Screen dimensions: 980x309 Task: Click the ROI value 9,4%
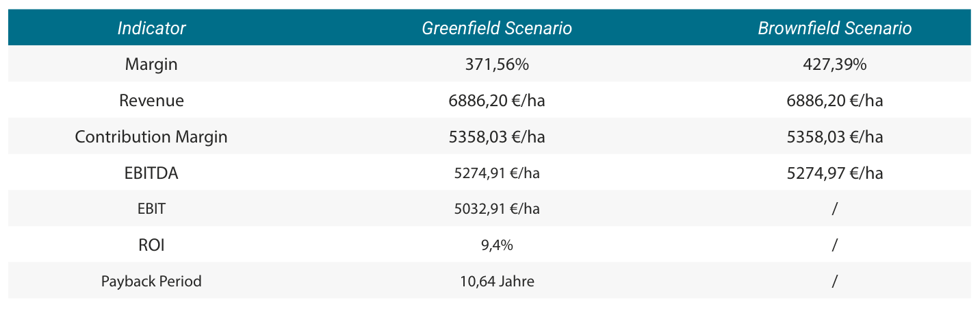click(497, 245)
